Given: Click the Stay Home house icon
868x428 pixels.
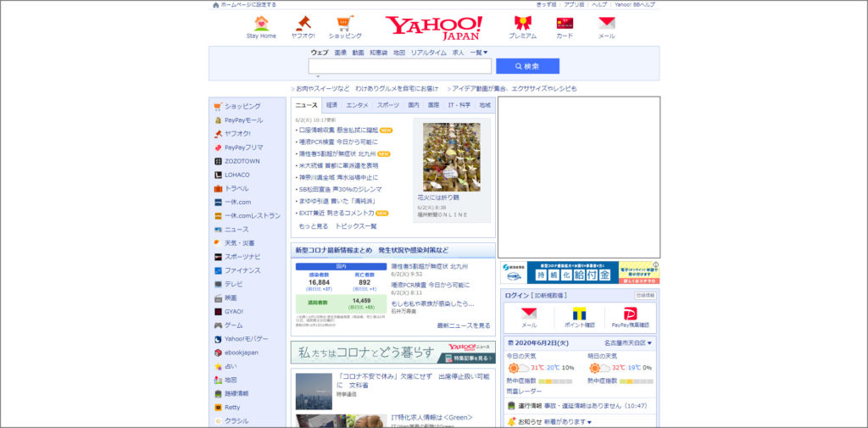Looking at the screenshot, I should 261,23.
